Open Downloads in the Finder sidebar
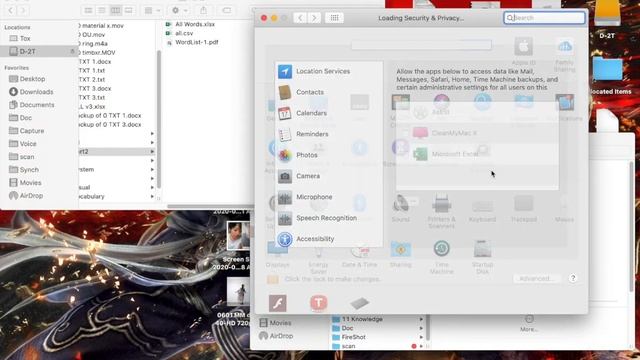This screenshot has width=640, height=360. point(31,92)
